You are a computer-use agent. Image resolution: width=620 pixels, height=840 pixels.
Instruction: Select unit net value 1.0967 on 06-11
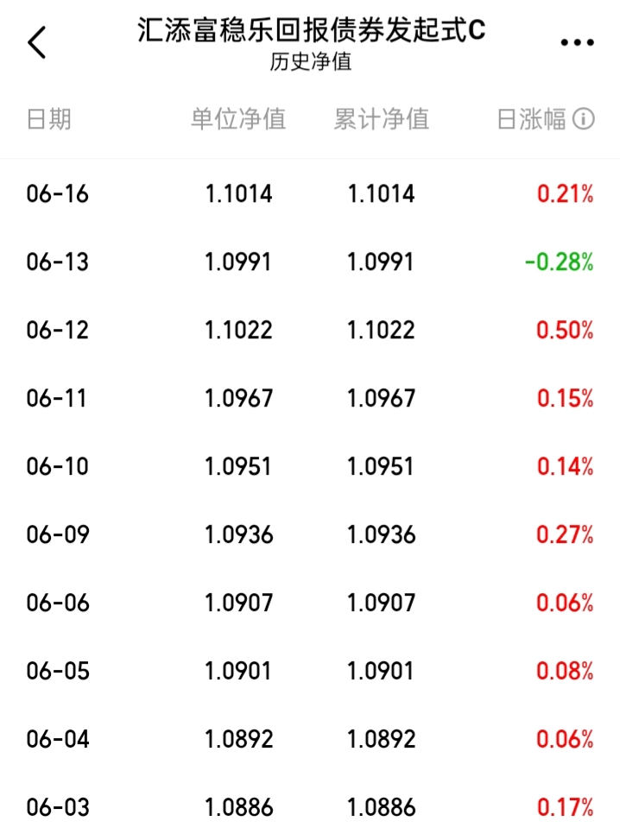(x=239, y=398)
